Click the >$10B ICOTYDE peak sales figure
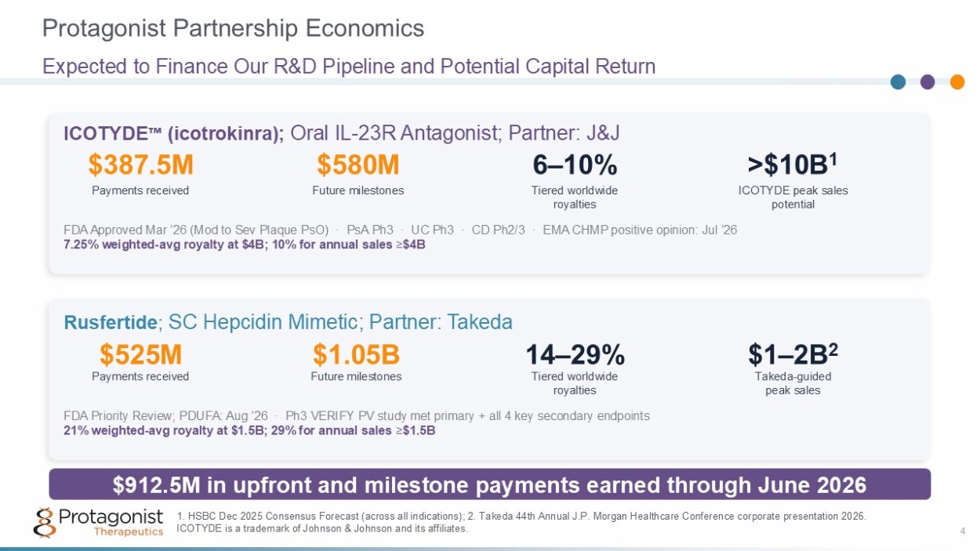980x551 pixels. point(793,165)
